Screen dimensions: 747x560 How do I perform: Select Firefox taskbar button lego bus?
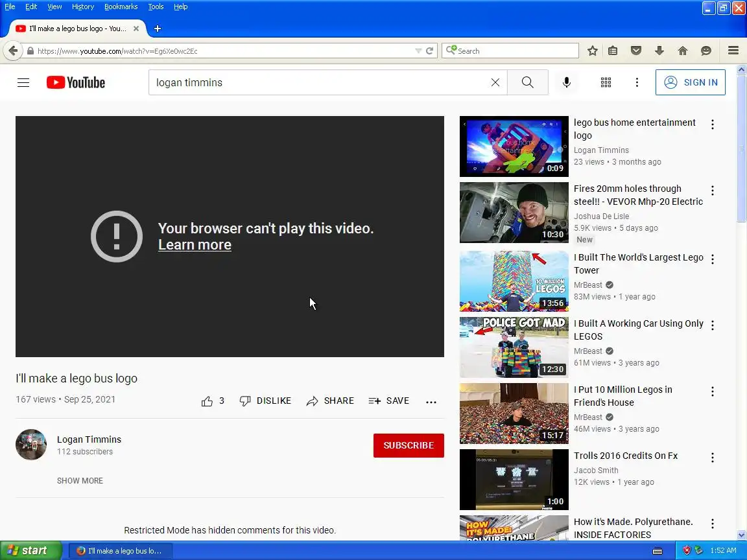tap(121, 551)
